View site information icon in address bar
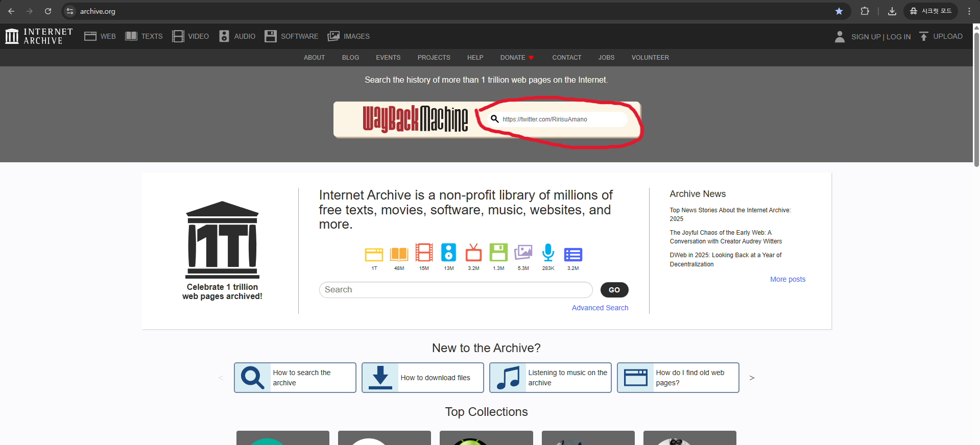Viewport: 980px width, 445px height. tap(70, 11)
